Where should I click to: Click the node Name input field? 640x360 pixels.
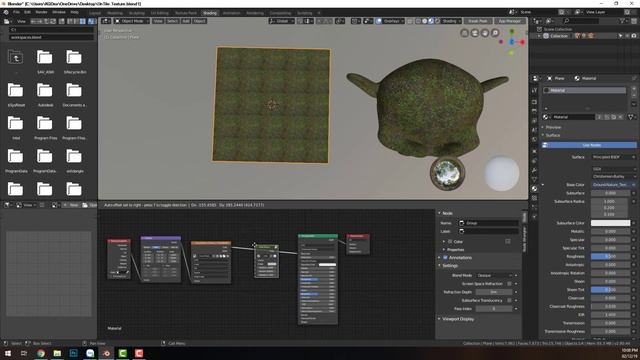488,223
